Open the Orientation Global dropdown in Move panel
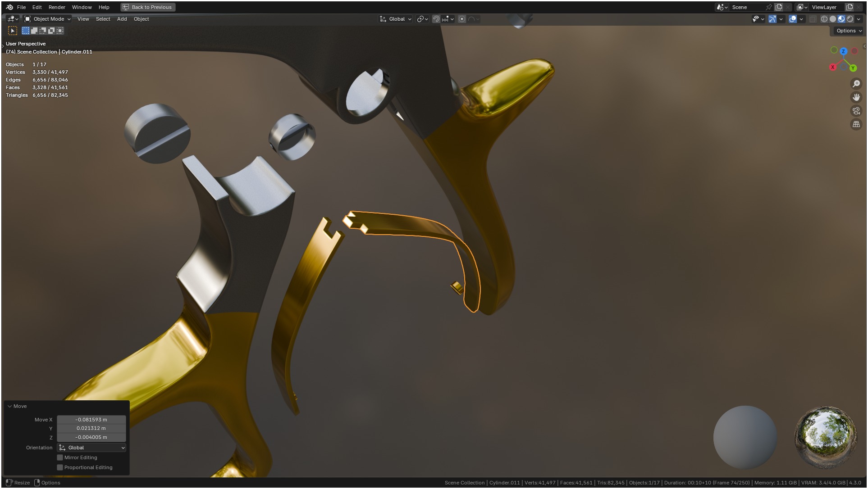The width and height of the screenshot is (868, 489). [91, 448]
